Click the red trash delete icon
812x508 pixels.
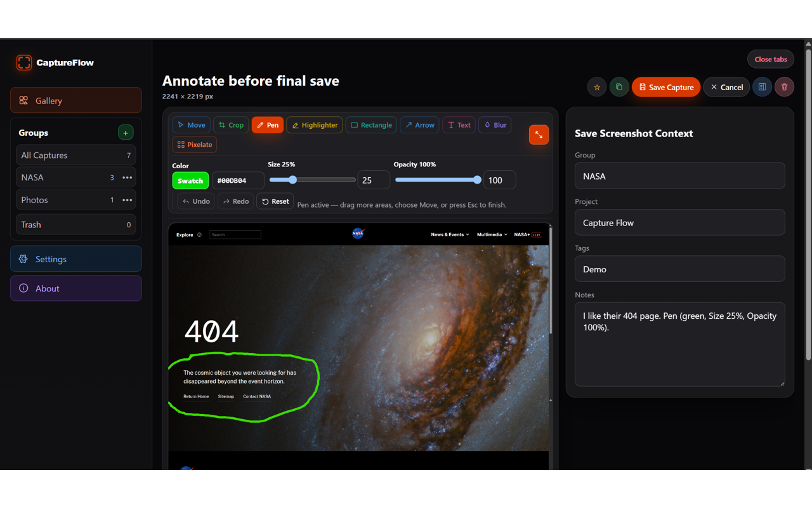[784, 88]
